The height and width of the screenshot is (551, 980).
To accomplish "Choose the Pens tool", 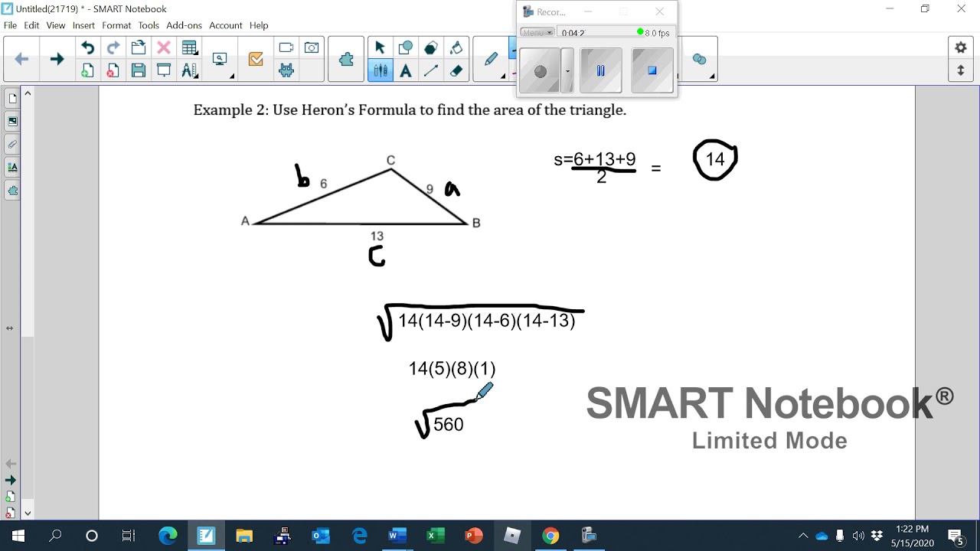I will pyautogui.click(x=381, y=70).
